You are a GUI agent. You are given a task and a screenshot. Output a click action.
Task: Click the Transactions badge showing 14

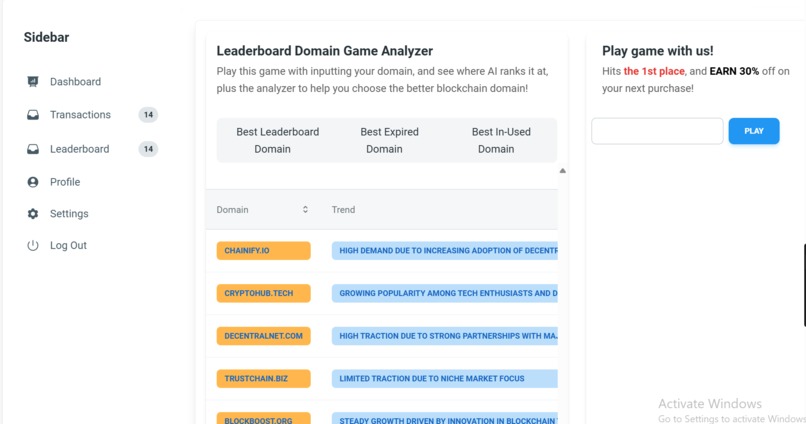point(148,115)
